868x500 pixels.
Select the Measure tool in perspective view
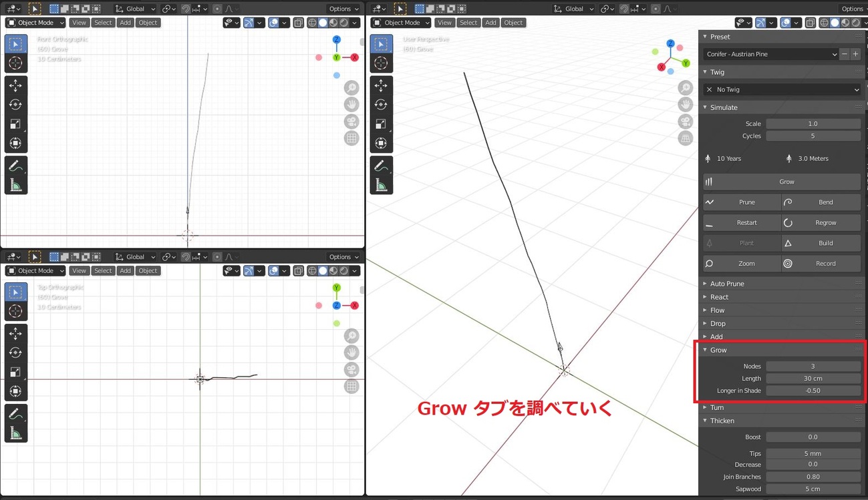tap(381, 185)
